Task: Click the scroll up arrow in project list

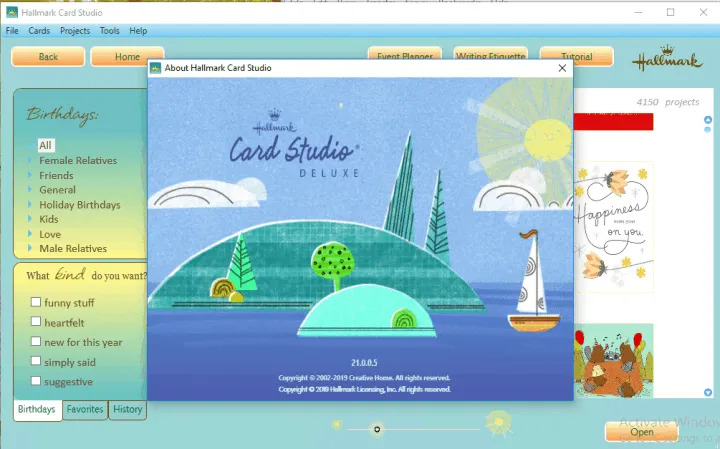Action: click(x=708, y=120)
